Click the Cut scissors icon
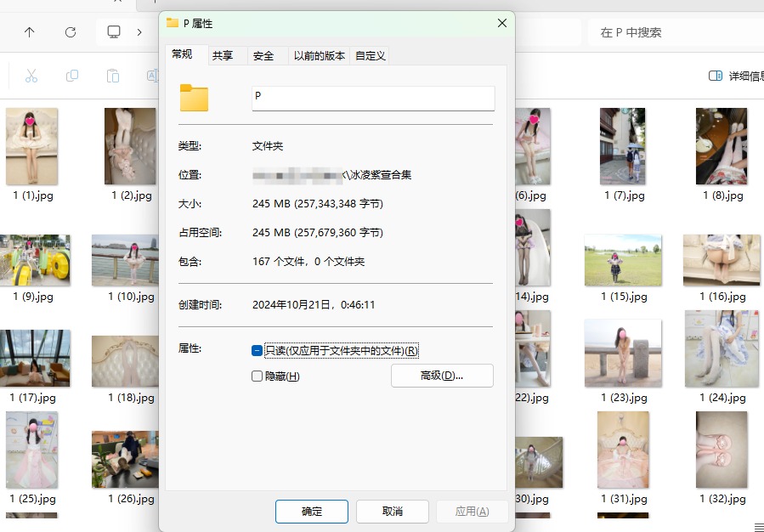Screen dimensions: 764x532 31,76
